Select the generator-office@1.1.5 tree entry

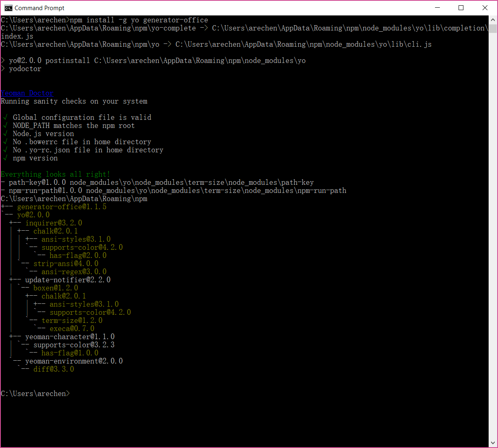[x=61, y=207]
